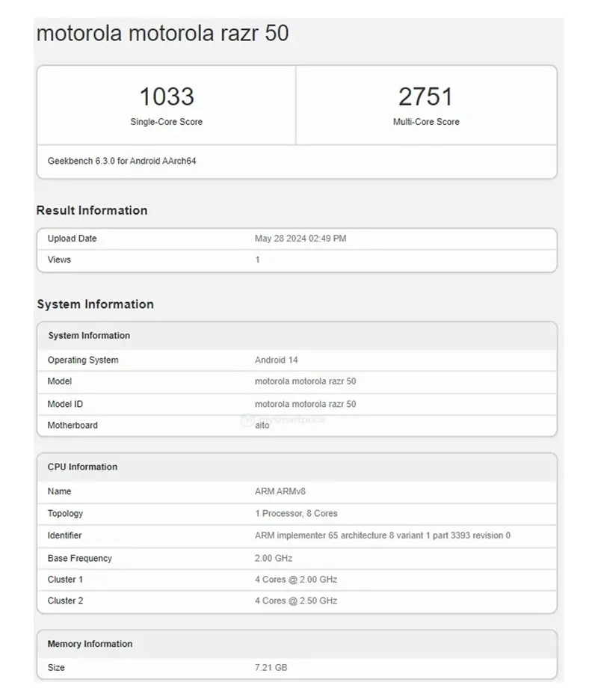The width and height of the screenshot is (598, 700).
Task: Click the page title 'motorola motorola razr 50'
Action: [x=162, y=33]
